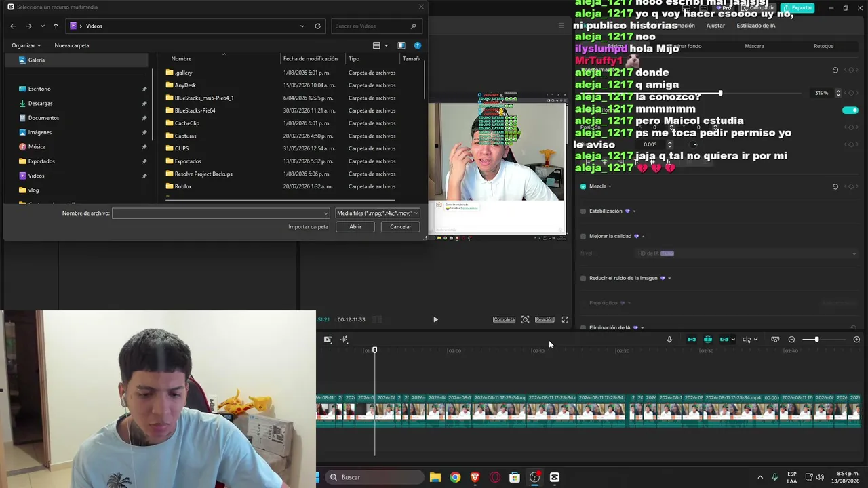Expand the Estabilización section arrow
This screenshot has width=868, height=488.
(x=634, y=211)
